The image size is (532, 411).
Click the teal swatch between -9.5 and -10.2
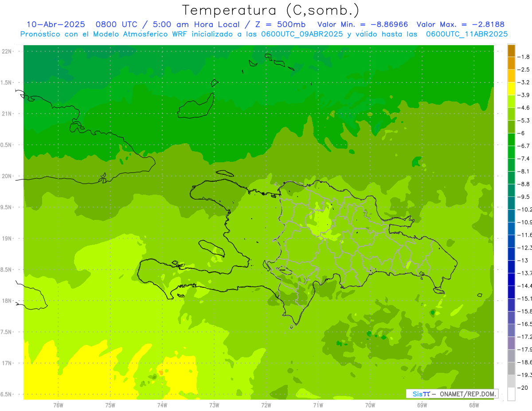coord(511,203)
